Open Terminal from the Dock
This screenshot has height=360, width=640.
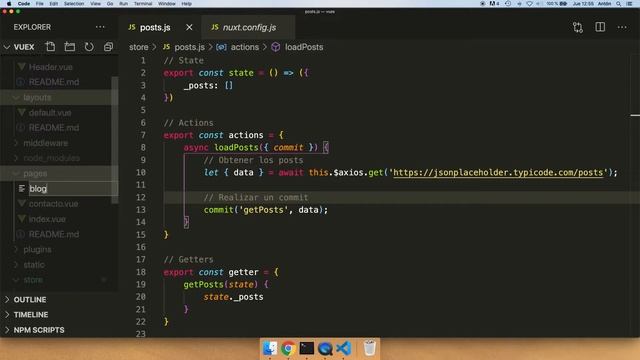(307, 348)
